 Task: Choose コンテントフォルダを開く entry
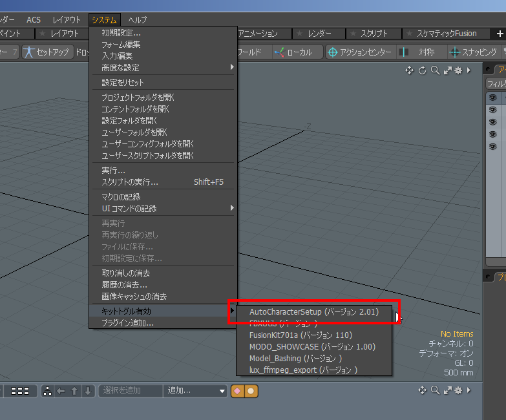tap(163, 109)
